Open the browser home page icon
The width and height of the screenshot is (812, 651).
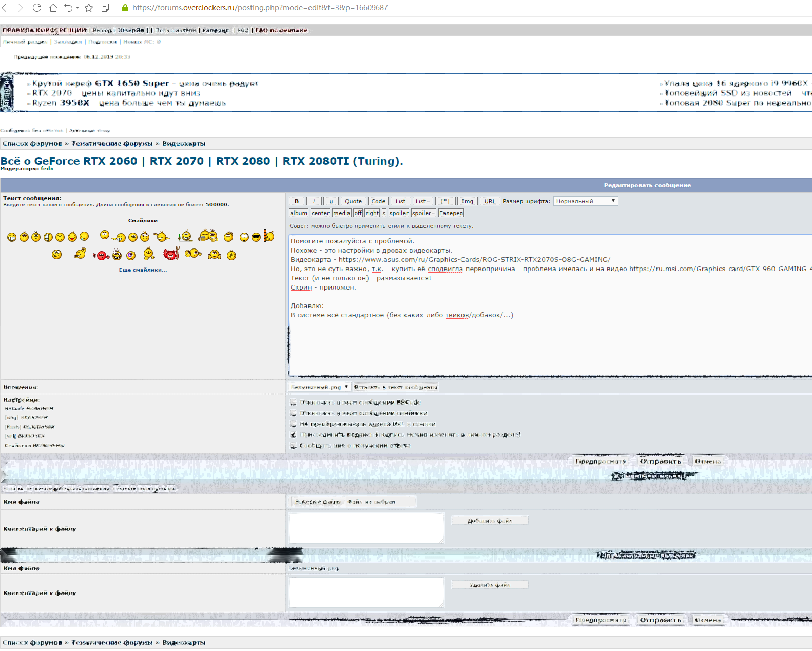pyautogui.click(x=53, y=8)
